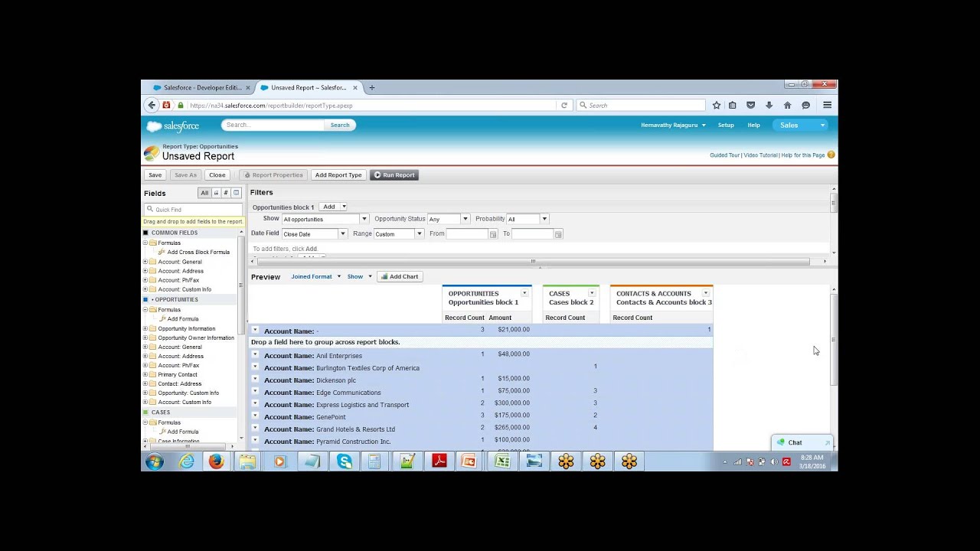Open the Hemavathy Rajaguru user menu
This screenshot has width=980, height=551.
point(673,126)
